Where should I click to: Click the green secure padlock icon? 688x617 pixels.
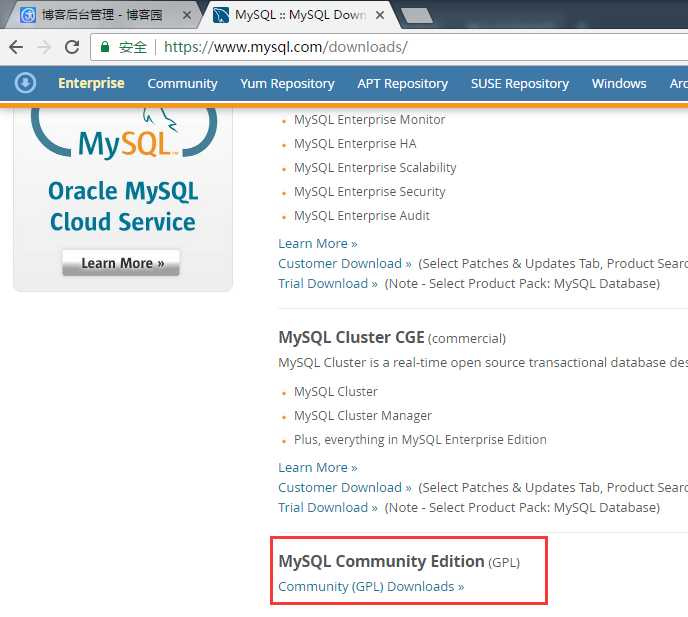pos(105,47)
